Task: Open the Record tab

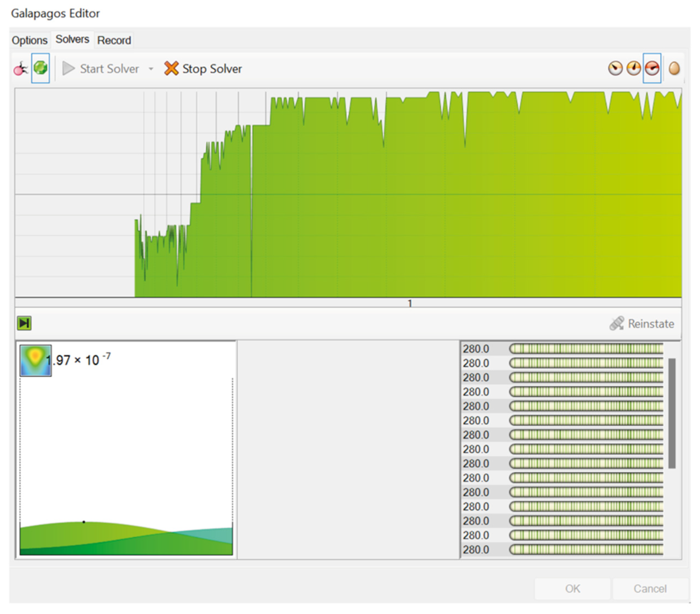Action: pos(114,40)
